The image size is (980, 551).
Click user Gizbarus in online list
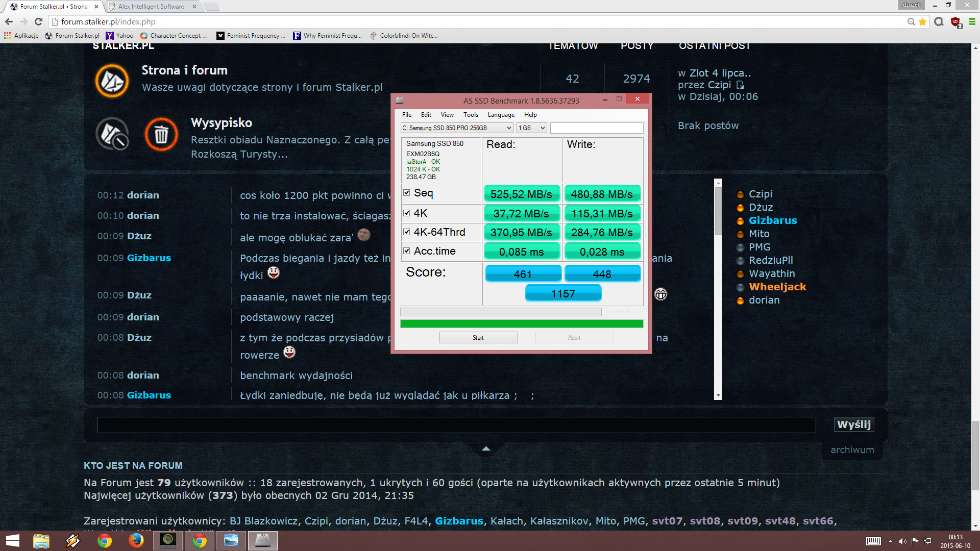click(x=772, y=220)
